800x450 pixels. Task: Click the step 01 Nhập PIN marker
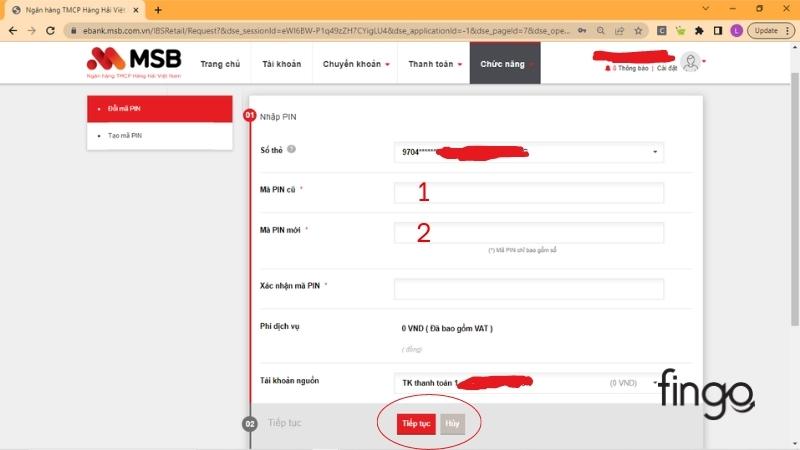pyautogui.click(x=249, y=115)
